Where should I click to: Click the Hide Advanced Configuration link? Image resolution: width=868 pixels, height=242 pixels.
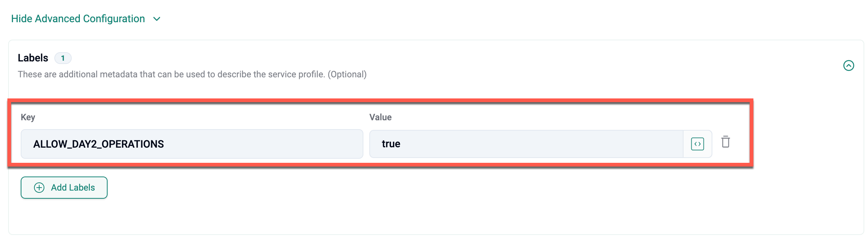click(x=78, y=19)
